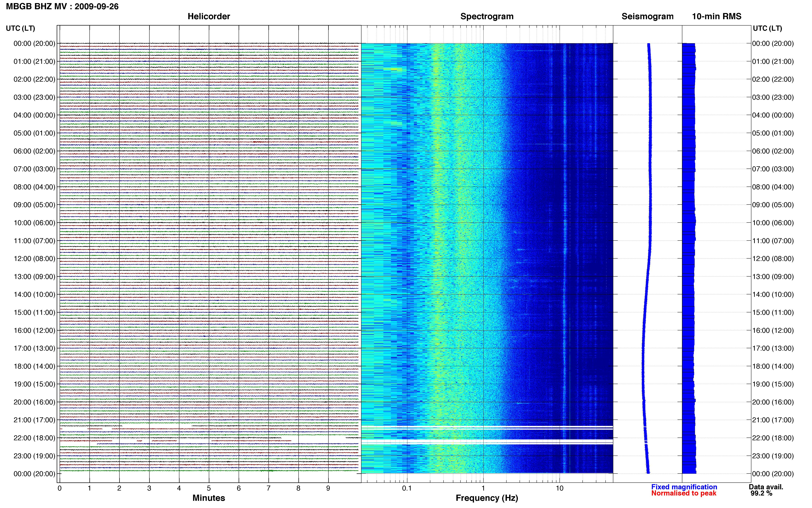This screenshot has width=812, height=508.
Task: Click the '1' tick on frequency axis
Action: click(483, 488)
